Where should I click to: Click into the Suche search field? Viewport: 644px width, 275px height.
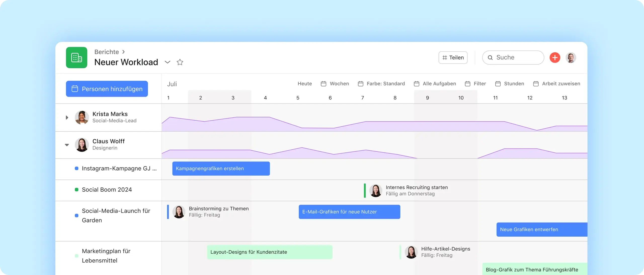pyautogui.click(x=513, y=58)
